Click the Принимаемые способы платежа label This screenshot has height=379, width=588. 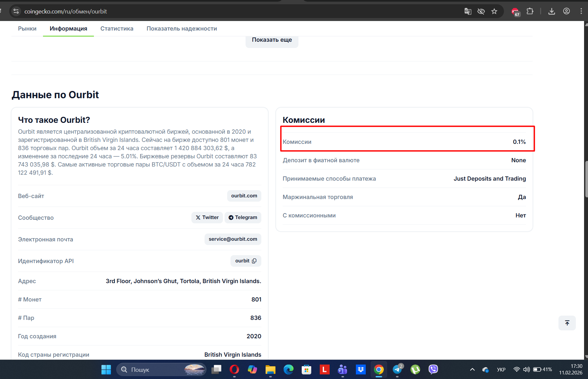(329, 179)
